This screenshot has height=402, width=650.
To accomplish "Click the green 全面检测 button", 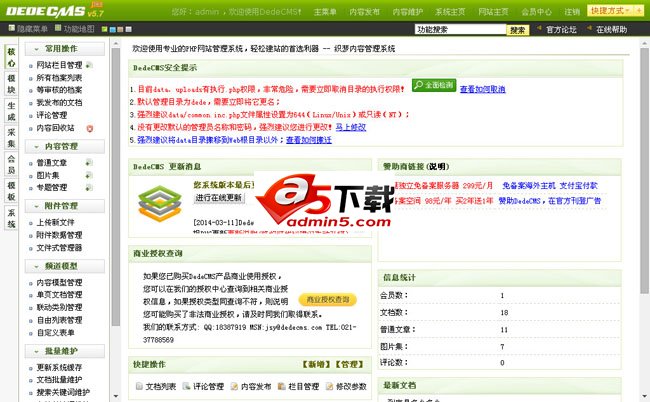I will (x=434, y=85).
